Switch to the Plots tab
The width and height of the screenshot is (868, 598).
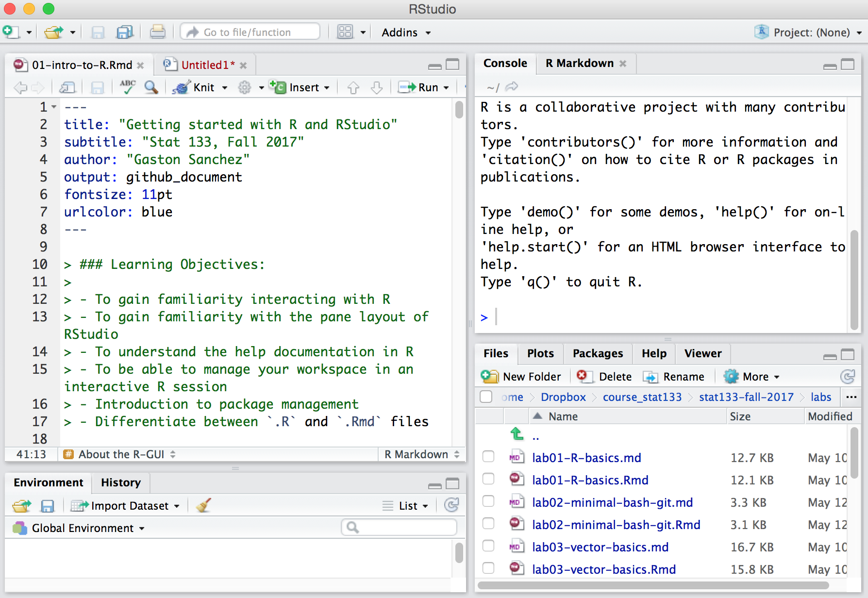(x=540, y=353)
